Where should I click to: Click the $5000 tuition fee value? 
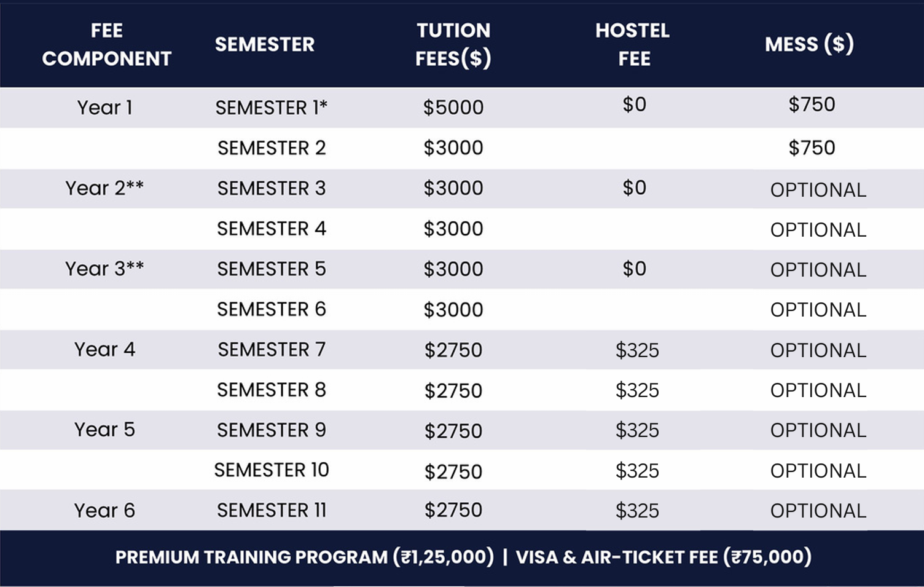click(x=453, y=108)
